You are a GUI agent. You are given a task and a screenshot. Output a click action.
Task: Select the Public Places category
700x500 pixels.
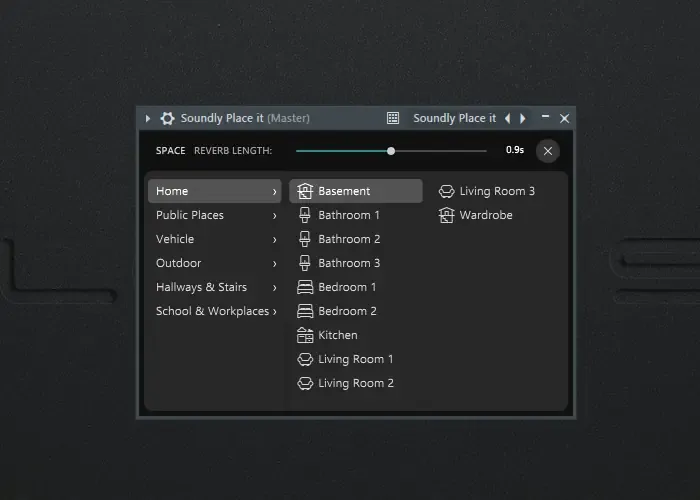point(215,215)
